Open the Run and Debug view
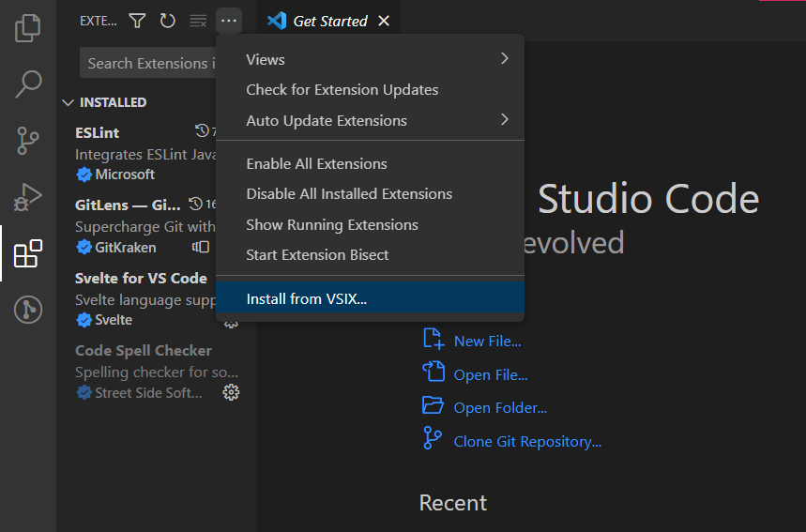 [x=28, y=197]
